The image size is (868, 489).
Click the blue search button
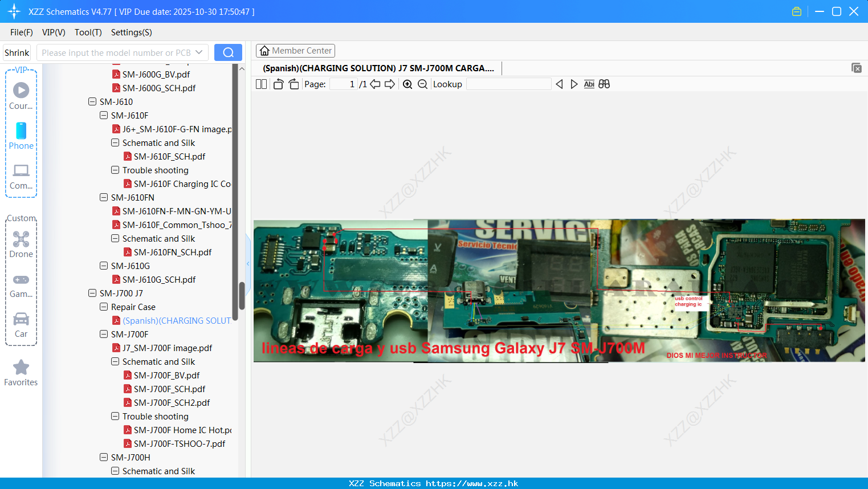point(228,52)
